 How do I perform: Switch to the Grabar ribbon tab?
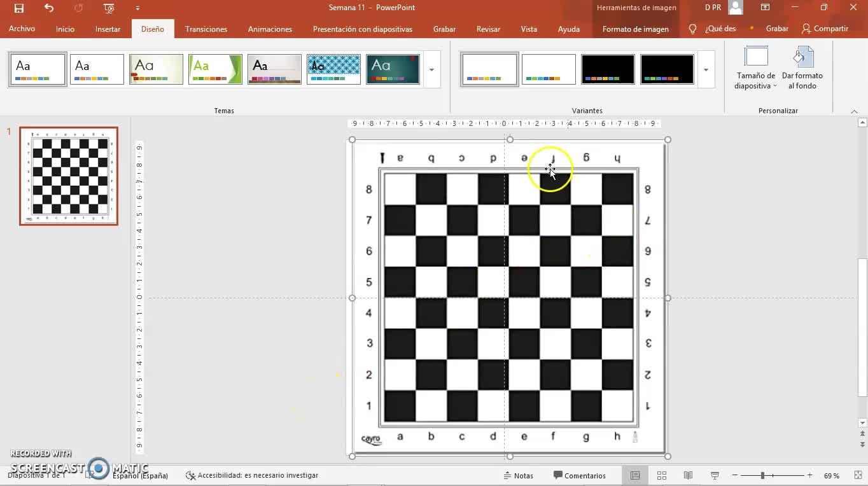tap(444, 29)
